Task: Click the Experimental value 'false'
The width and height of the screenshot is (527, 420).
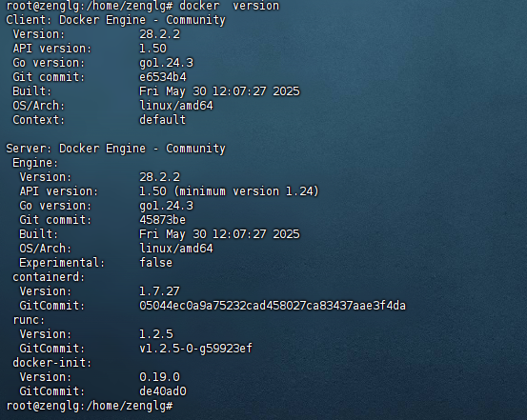Action: (156, 263)
